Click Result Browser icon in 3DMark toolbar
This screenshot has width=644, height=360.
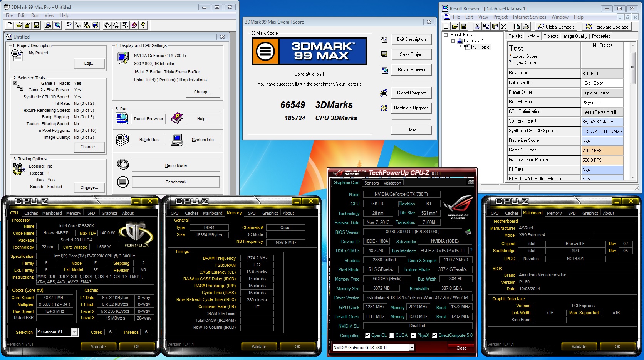click(57, 25)
